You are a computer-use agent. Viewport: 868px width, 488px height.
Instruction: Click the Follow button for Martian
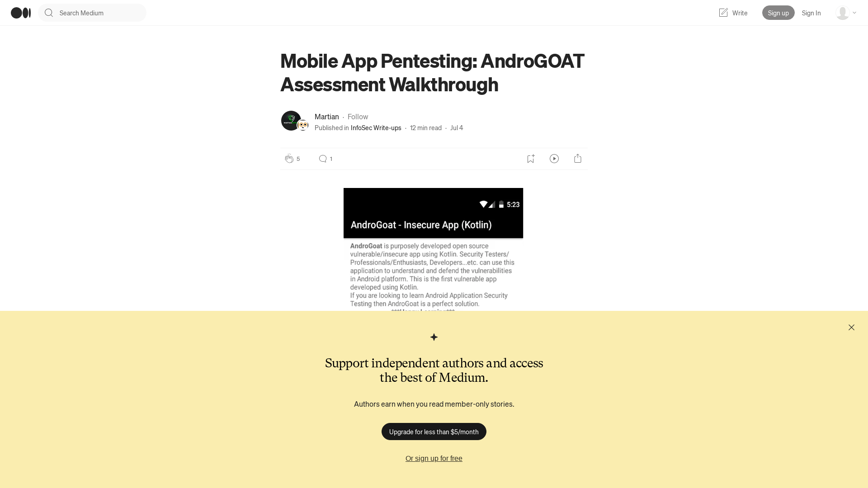[358, 116]
